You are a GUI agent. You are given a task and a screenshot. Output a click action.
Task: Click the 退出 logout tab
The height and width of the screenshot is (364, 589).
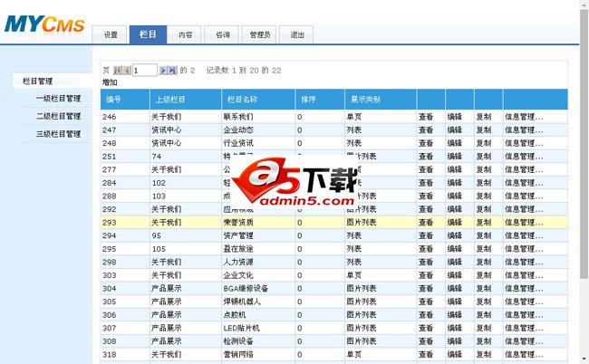coord(296,35)
